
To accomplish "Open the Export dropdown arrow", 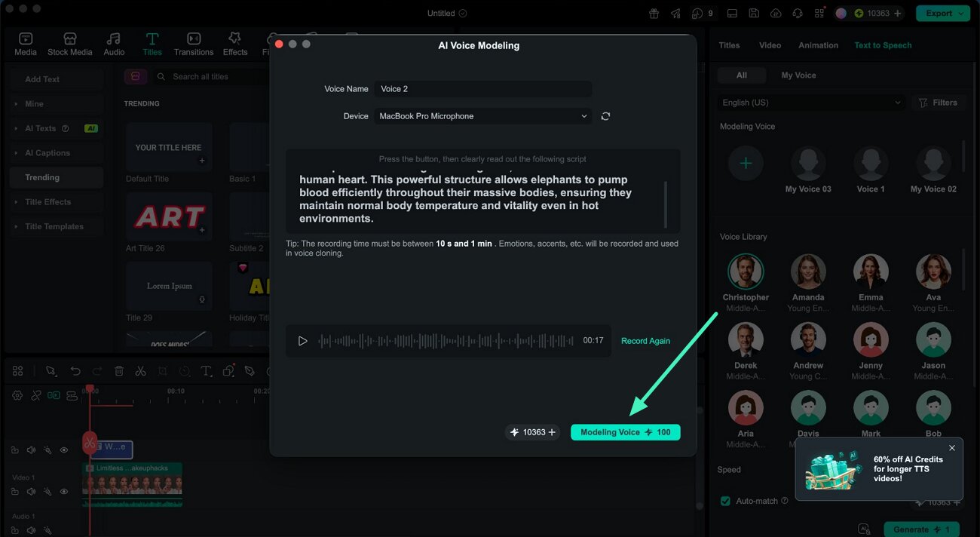I will 961,13.
